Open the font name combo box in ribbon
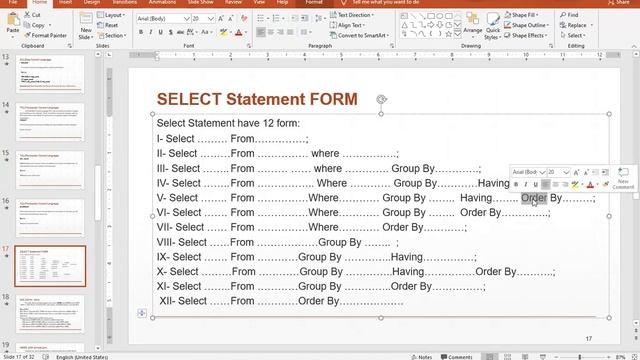The height and width of the screenshot is (360, 640). coord(163,19)
